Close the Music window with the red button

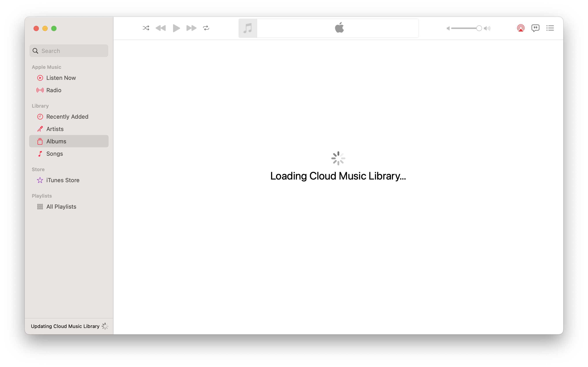pyautogui.click(x=36, y=28)
